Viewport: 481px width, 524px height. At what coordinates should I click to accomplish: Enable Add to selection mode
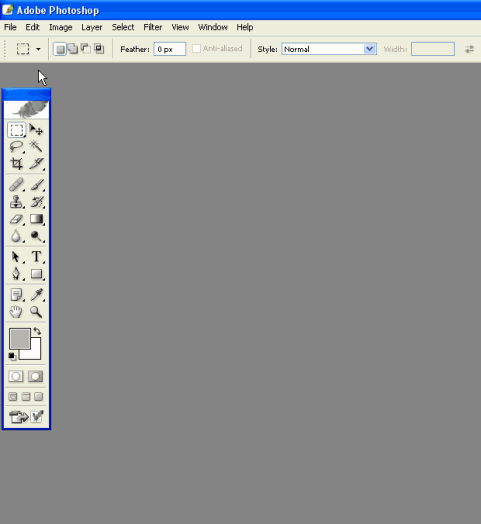click(73, 49)
